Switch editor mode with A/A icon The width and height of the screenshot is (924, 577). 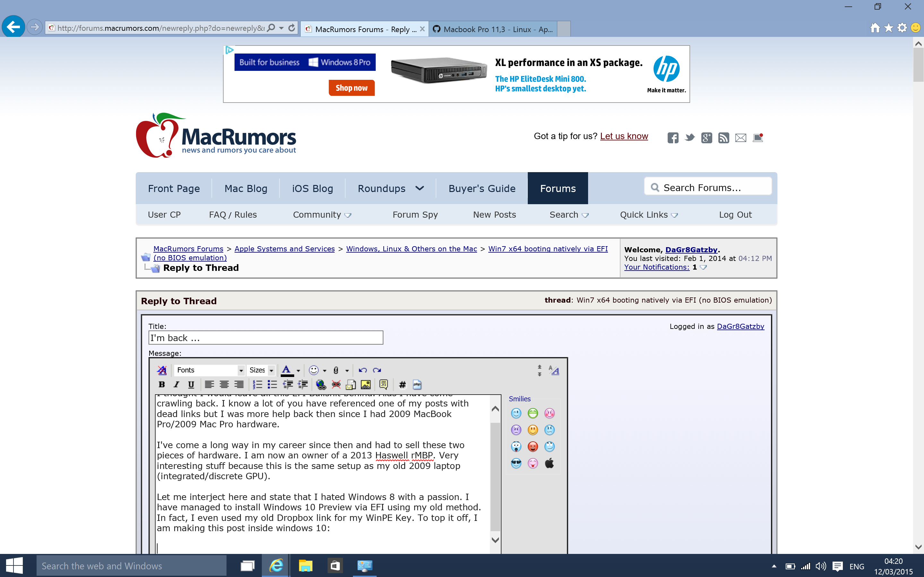point(554,370)
